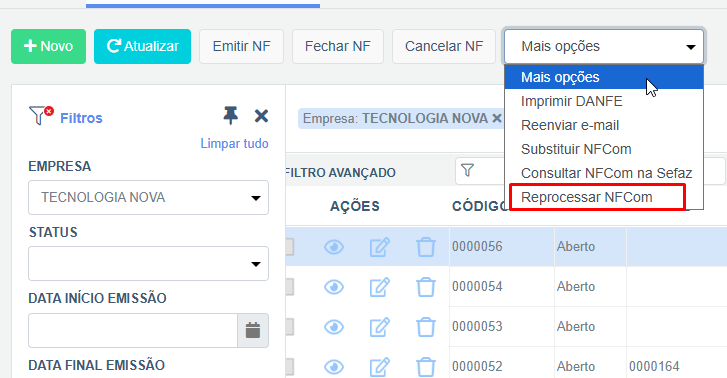Click the value 0000164 in row 0000052
The width and height of the screenshot is (727, 378).
654,366
